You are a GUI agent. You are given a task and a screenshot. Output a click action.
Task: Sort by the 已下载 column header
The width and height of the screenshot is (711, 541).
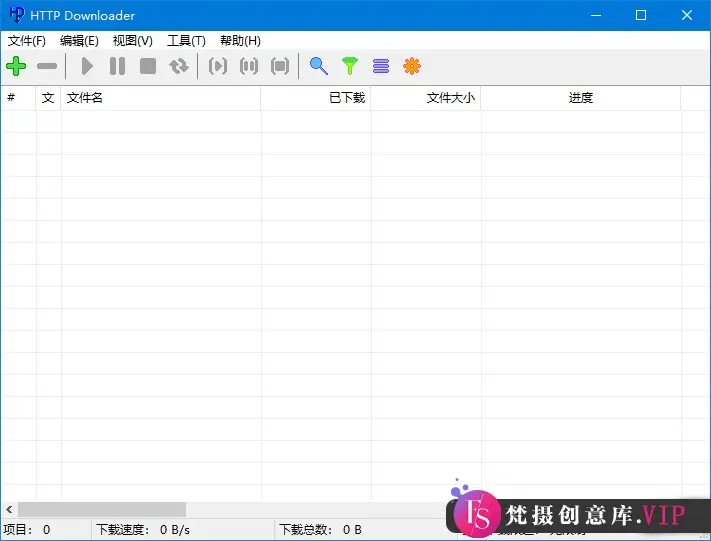coord(316,97)
